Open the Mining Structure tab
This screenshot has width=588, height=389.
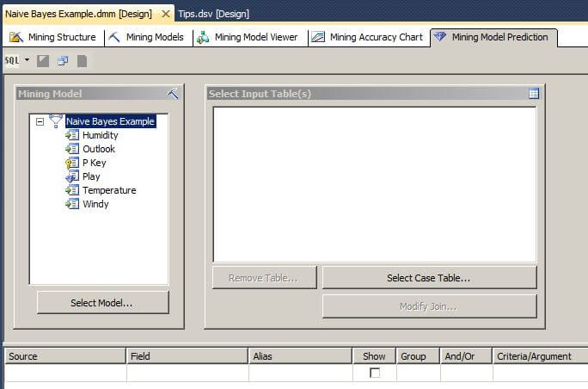coord(53,37)
